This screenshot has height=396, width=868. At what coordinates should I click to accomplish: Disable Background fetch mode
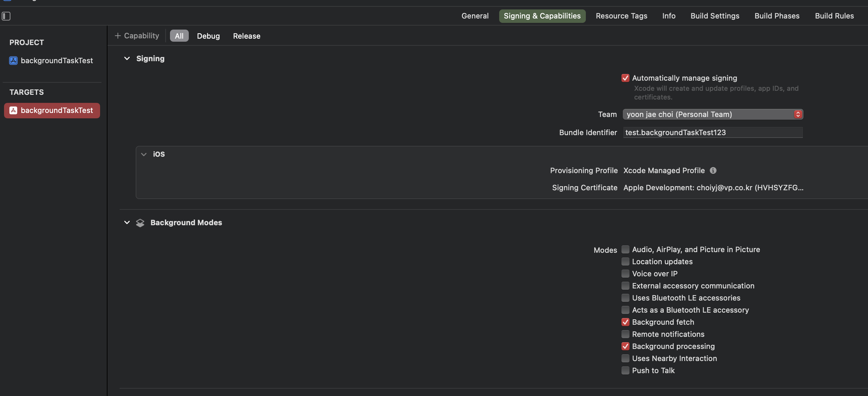coord(625,322)
